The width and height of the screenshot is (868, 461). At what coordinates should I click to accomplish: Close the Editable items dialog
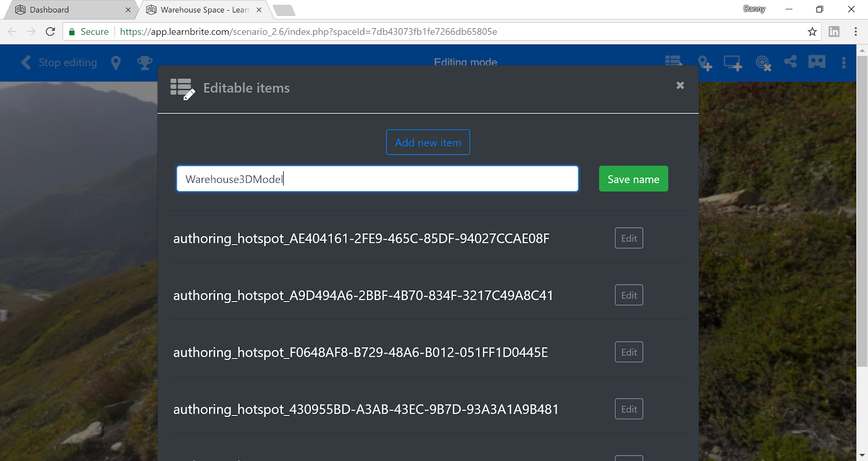pos(680,85)
